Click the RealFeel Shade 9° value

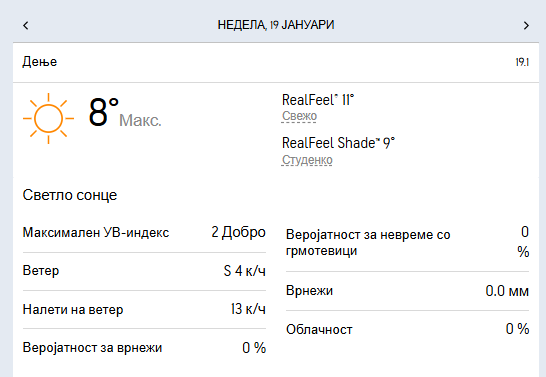(338, 143)
